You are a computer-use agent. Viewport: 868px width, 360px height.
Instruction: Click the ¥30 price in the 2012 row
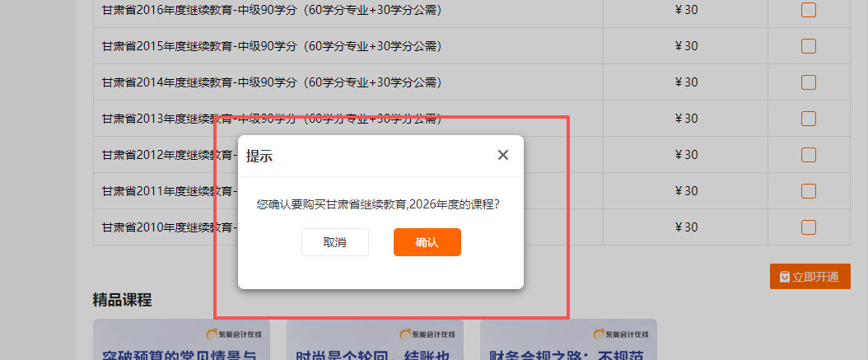point(687,155)
